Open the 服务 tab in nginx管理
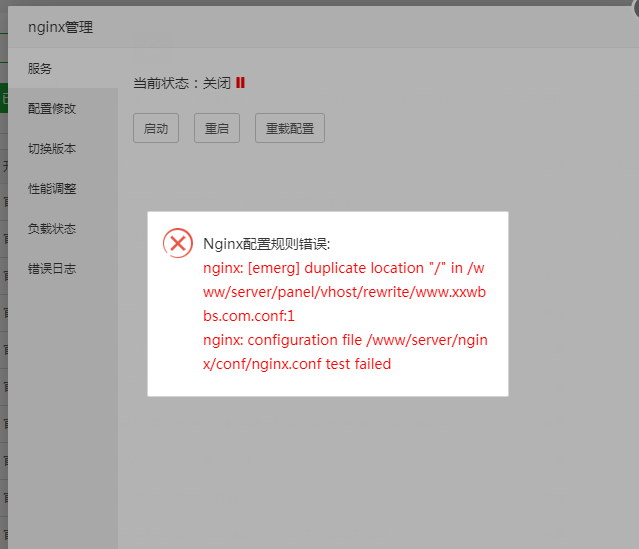 pyautogui.click(x=63, y=68)
